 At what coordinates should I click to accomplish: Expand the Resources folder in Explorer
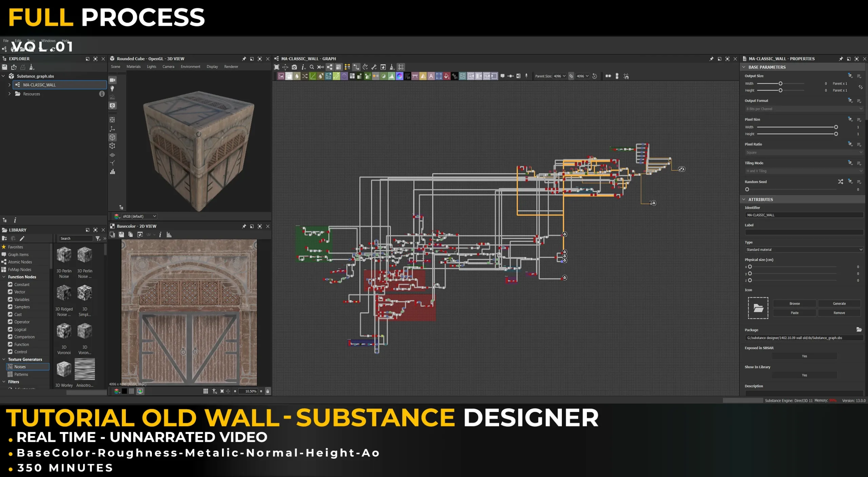pos(9,94)
